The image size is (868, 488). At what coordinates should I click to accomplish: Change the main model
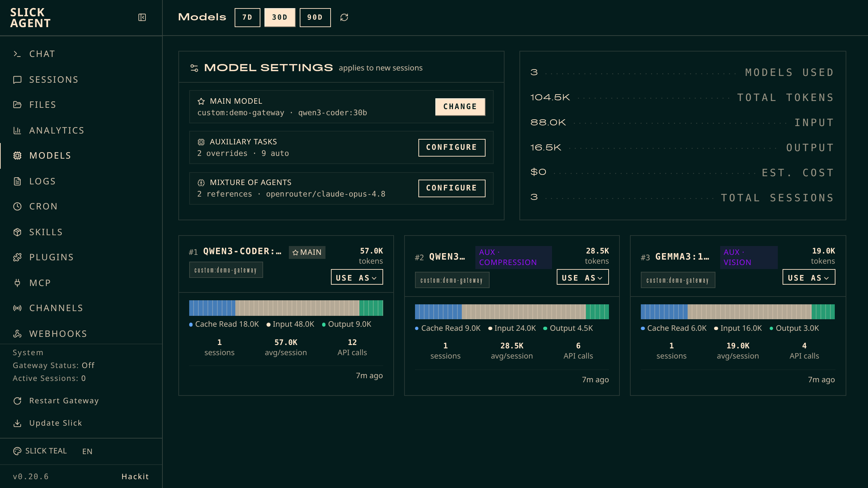click(460, 107)
